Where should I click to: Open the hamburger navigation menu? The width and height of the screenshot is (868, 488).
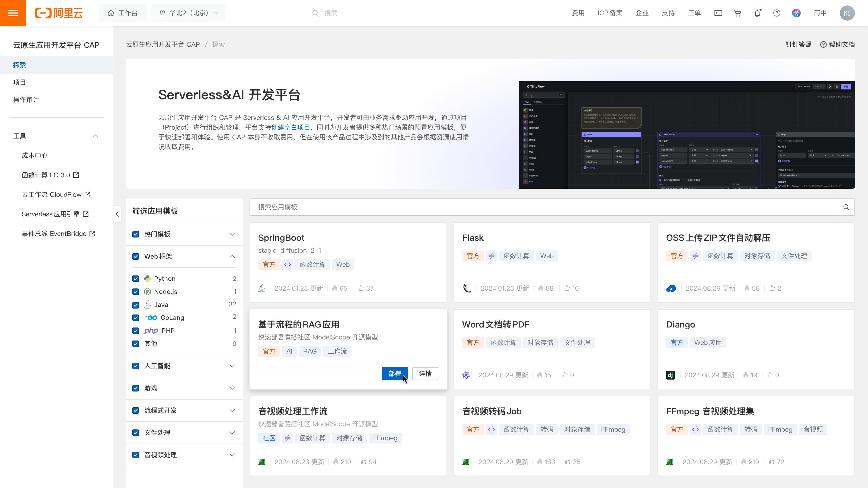coord(13,13)
